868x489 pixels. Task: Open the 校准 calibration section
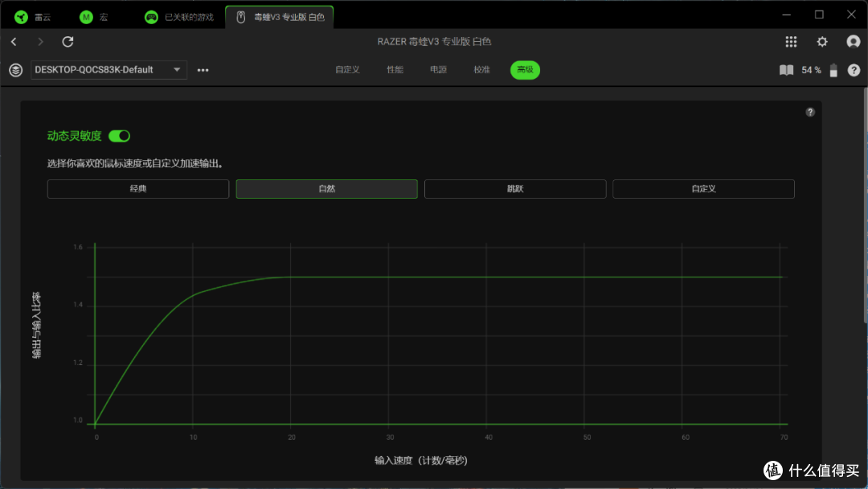(481, 70)
